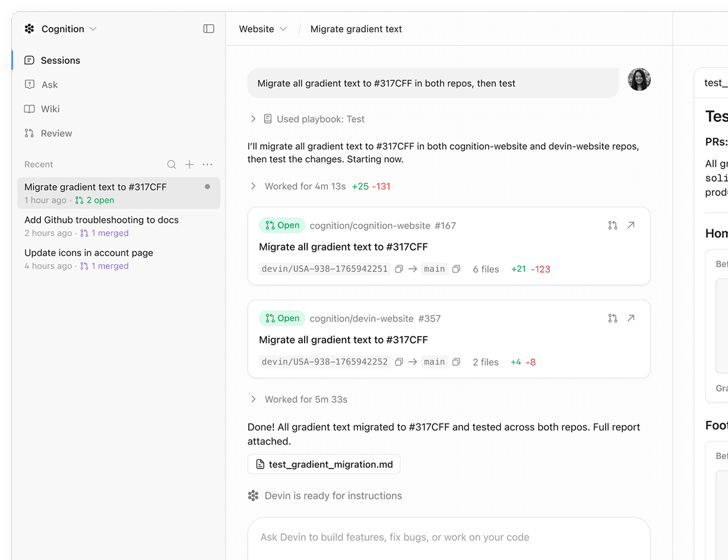This screenshot has width=728, height=560.
Task: Expand the Used playbook: Test row
Action: tap(308, 119)
